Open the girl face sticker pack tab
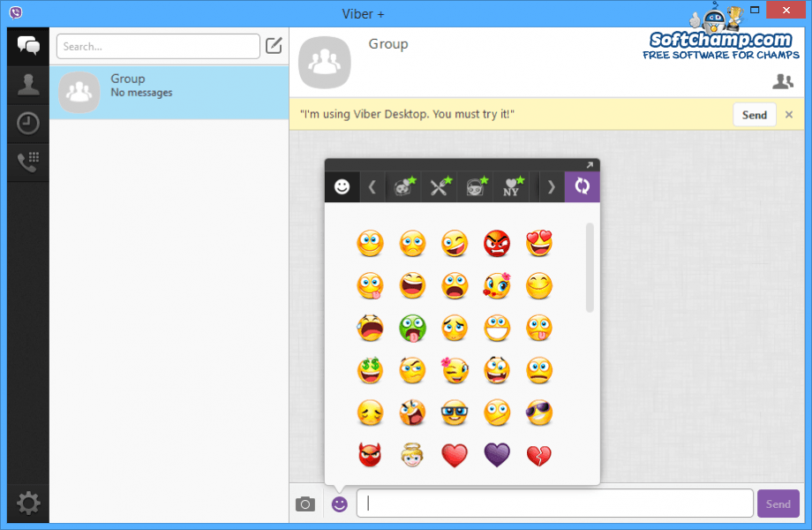Image resolution: width=812 pixels, height=530 pixels. pyautogui.click(x=476, y=186)
